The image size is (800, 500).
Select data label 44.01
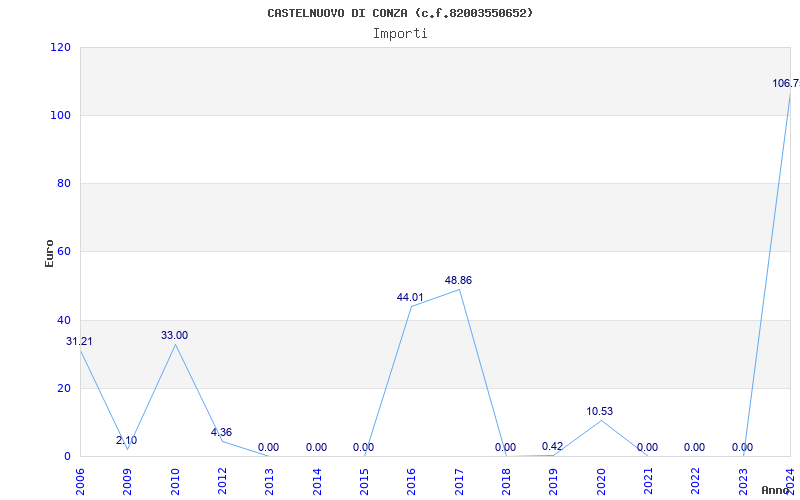tap(410, 297)
